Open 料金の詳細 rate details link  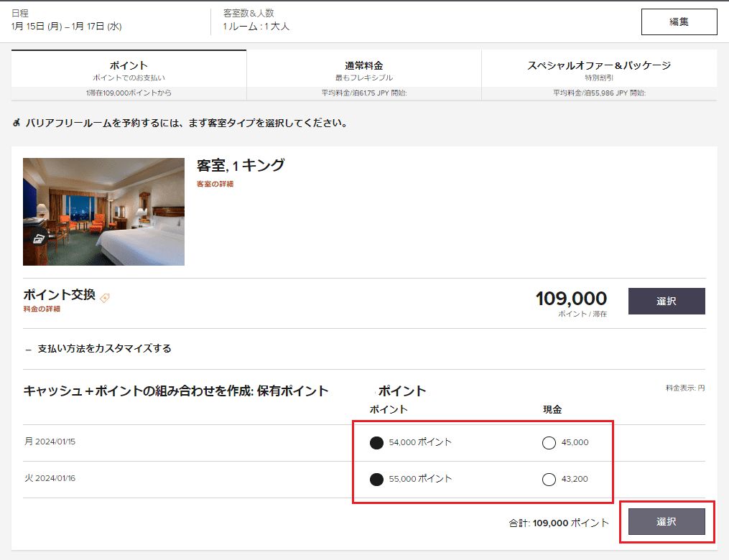(42, 309)
